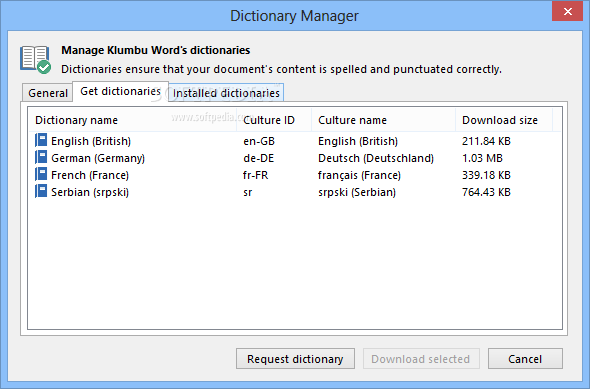
Task: Select the Serbian (srpski) dictionary name
Action: pyautogui.click(x=90, y=192)
